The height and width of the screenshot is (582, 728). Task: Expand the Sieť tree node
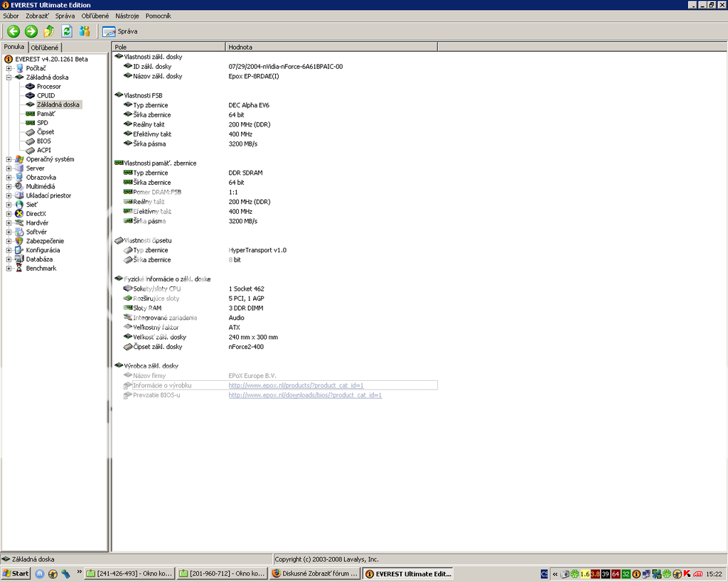(9, 205)
